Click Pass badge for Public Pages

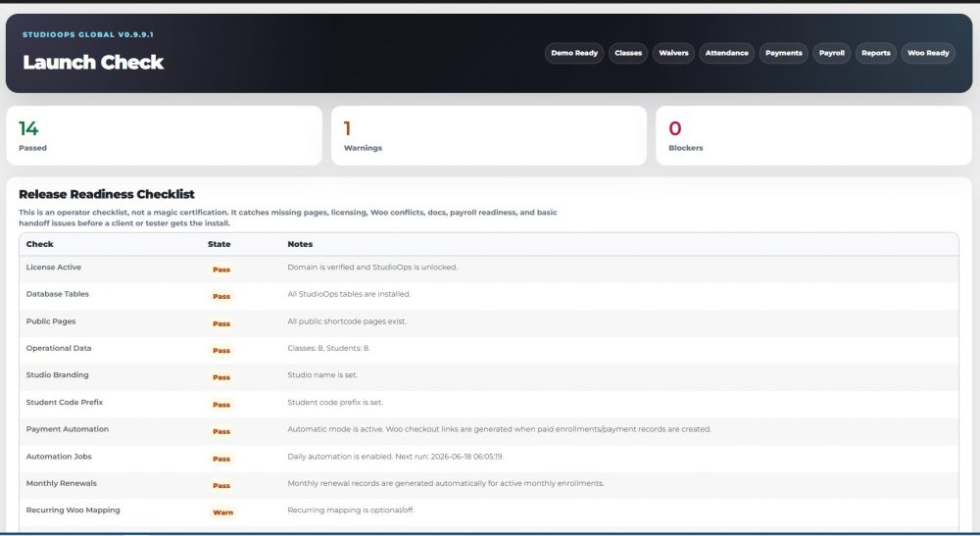[221, 323]
